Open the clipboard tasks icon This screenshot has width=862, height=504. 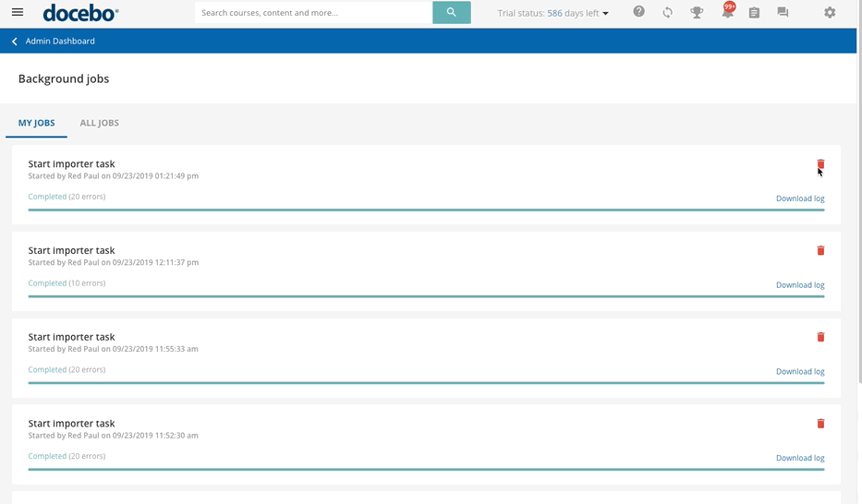coord(754,12)
